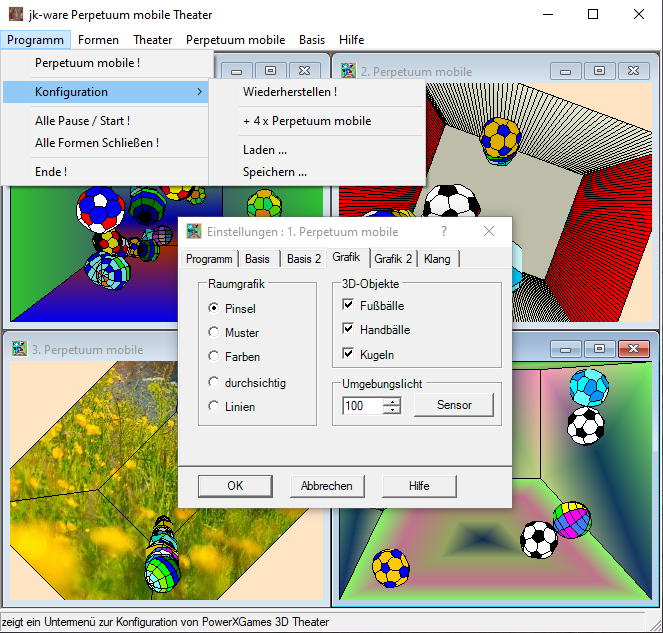Viewport: 663px width, 633px height.
Task: Click the Einstellungen dialog icon
Action: [194, 231]
